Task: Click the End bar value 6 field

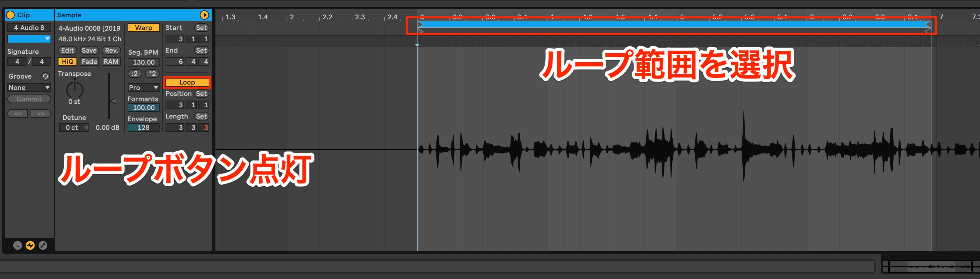Action: click(176, 62)
